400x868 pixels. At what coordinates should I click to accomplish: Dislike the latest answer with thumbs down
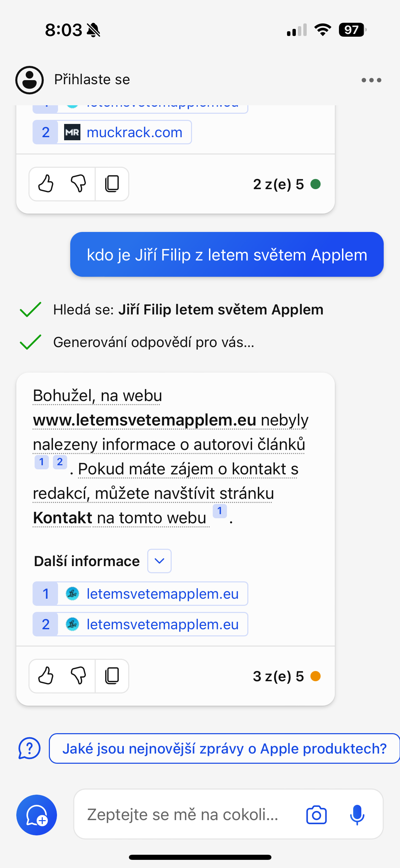tap(78, 676)
